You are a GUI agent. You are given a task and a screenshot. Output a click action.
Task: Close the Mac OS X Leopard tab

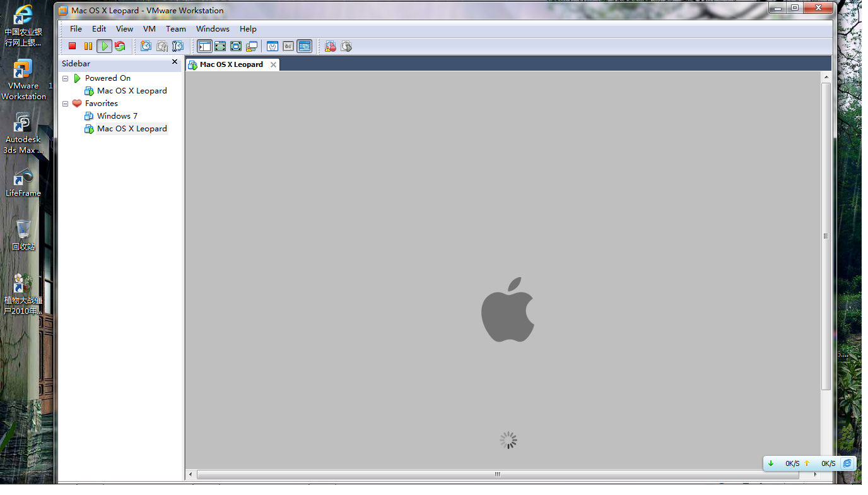coord(273,64)
